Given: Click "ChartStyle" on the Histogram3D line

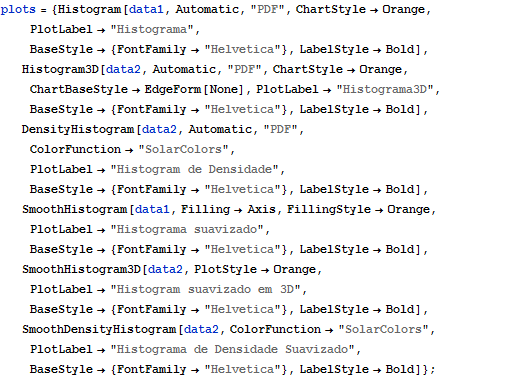Looking at the screenshot, I should coord(308,69).
